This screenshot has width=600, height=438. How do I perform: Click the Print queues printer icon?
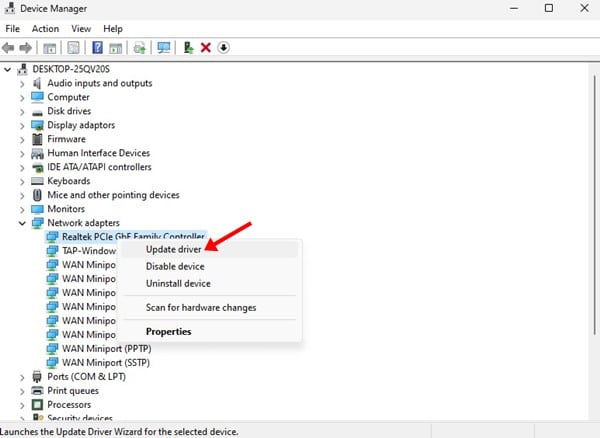tap(37, 391)
